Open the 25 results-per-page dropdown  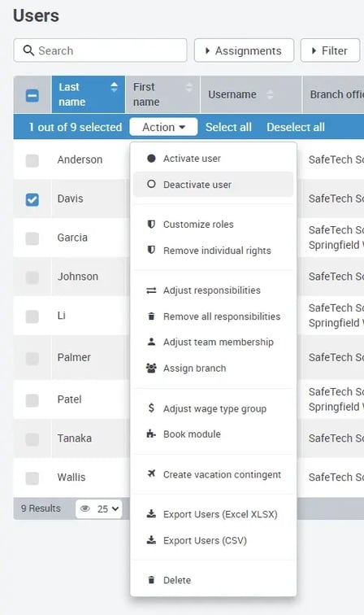tap(98, 508)
